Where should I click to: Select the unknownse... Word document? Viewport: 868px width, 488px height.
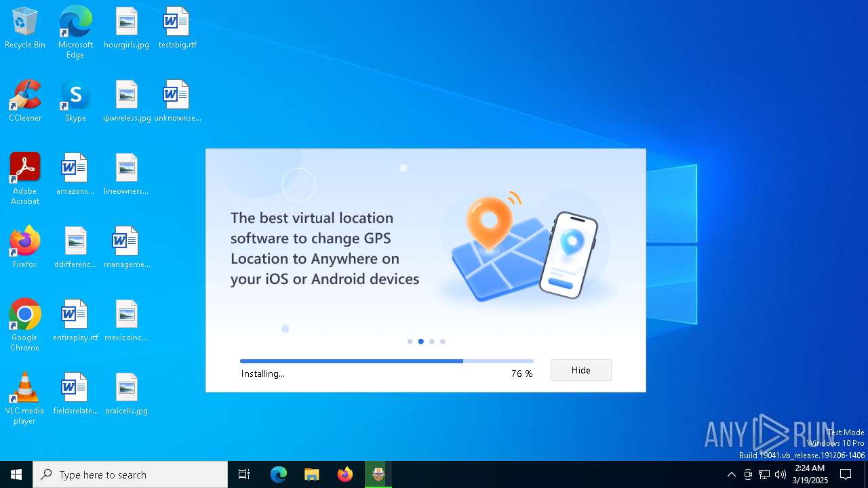pos(177,102)
